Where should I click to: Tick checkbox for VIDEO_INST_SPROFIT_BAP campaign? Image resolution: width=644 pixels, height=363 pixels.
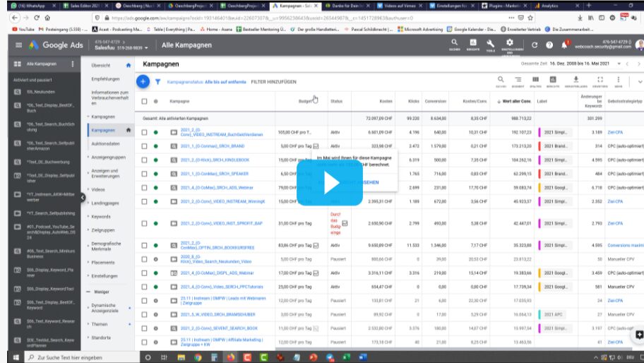[x=144, y=223]
